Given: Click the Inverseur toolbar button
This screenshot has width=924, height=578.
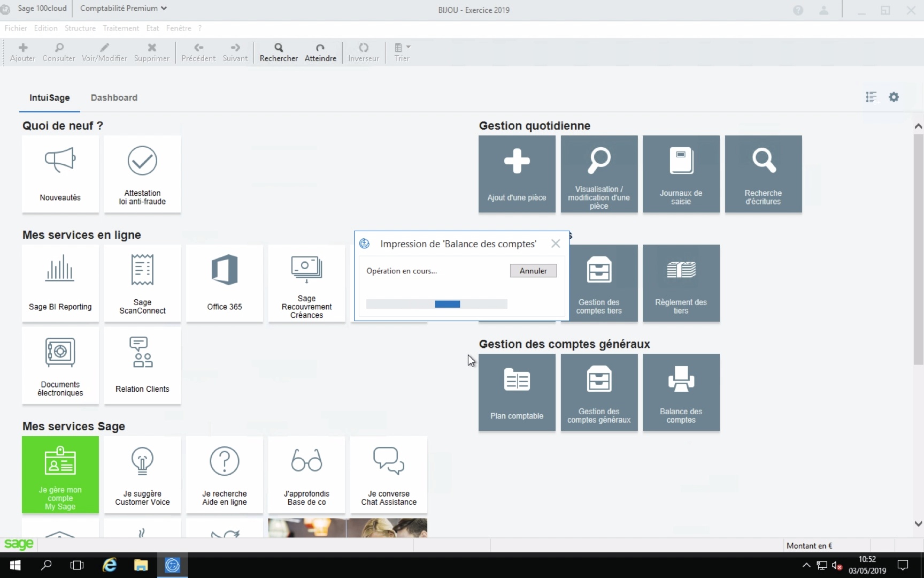Looking at the screenshot, I should pyautogui.click(x=364, y=52).
